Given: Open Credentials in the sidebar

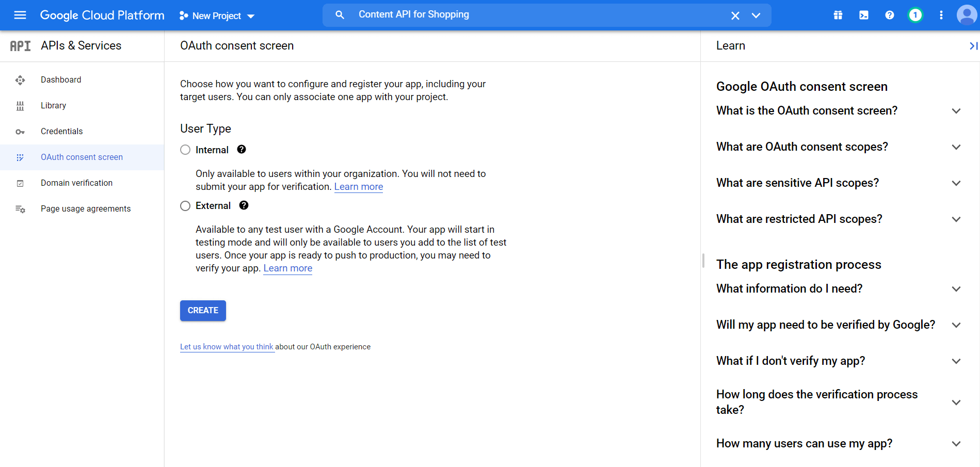Looking at the screenshot, I should (82, 132).
